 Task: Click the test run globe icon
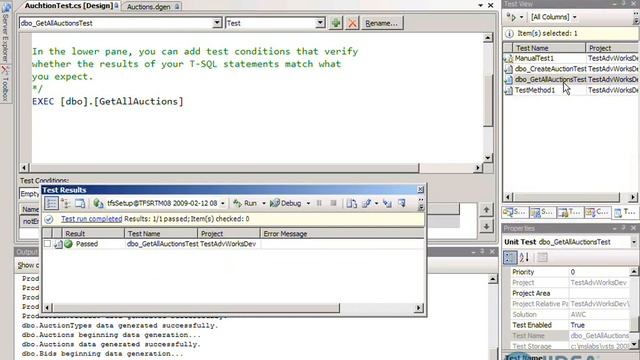[x=98, y=203]
